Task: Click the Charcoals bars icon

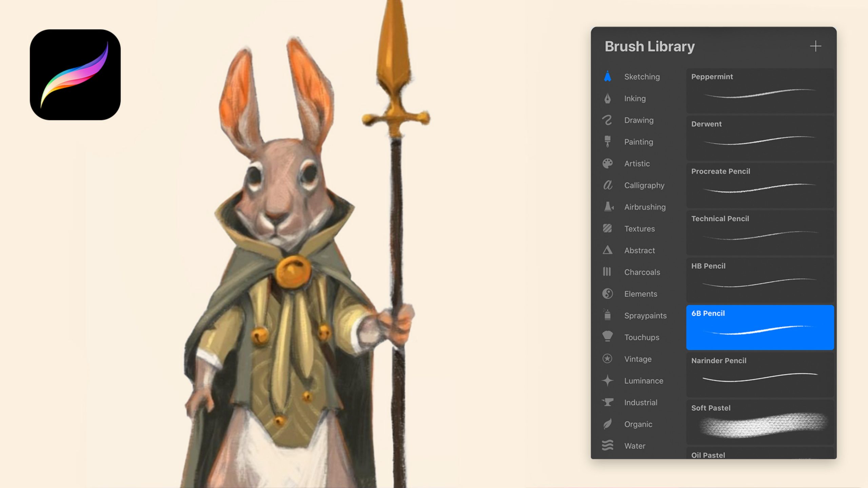Action: (x=607, y=272)
